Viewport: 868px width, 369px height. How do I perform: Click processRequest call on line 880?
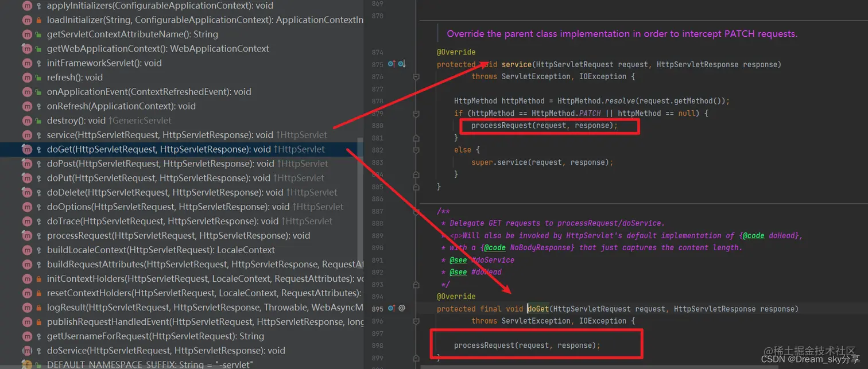pyautogui.click(x=545, y=126)
